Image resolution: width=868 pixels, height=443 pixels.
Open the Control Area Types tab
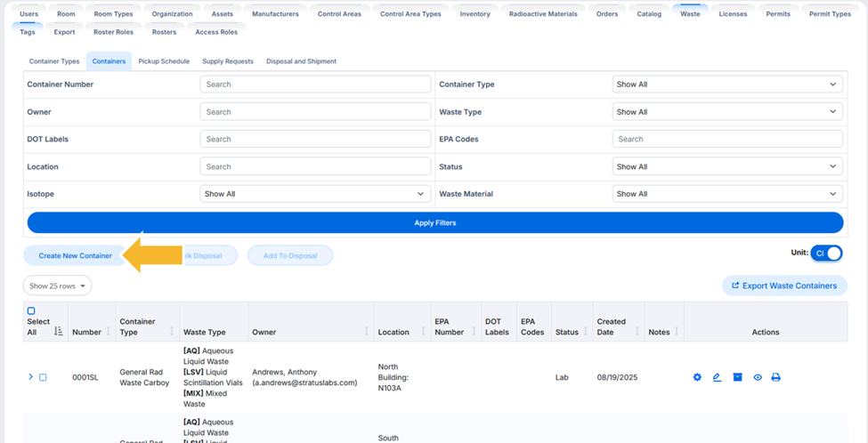click(410, 14)
